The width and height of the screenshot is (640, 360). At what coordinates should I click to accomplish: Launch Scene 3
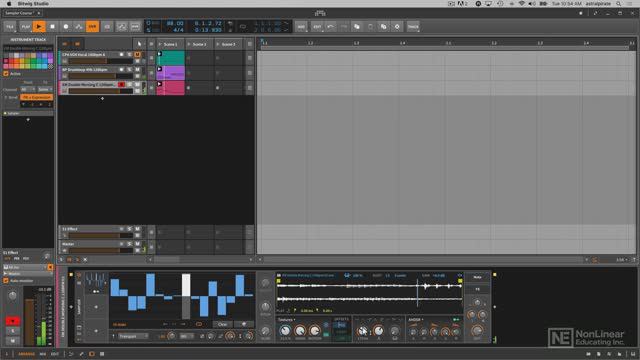click(218, 44)
